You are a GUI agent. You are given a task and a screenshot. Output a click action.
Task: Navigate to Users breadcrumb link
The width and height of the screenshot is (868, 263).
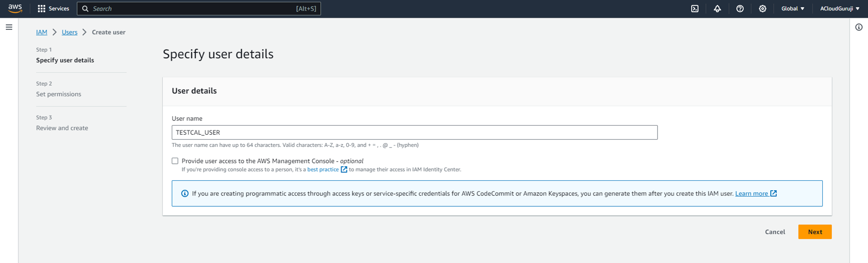coord(69,32)
